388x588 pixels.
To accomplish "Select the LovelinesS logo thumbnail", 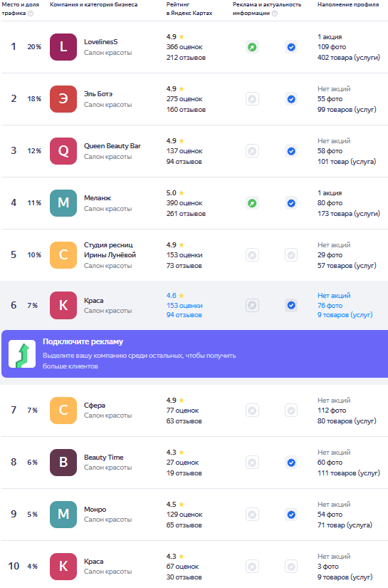I will tap(63, 47).
